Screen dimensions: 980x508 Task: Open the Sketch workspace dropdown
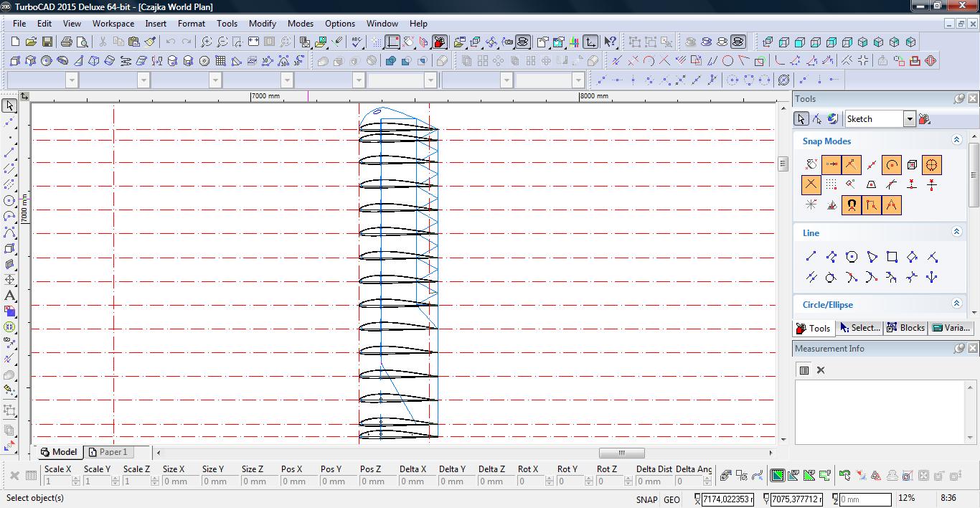coord(909,119)
